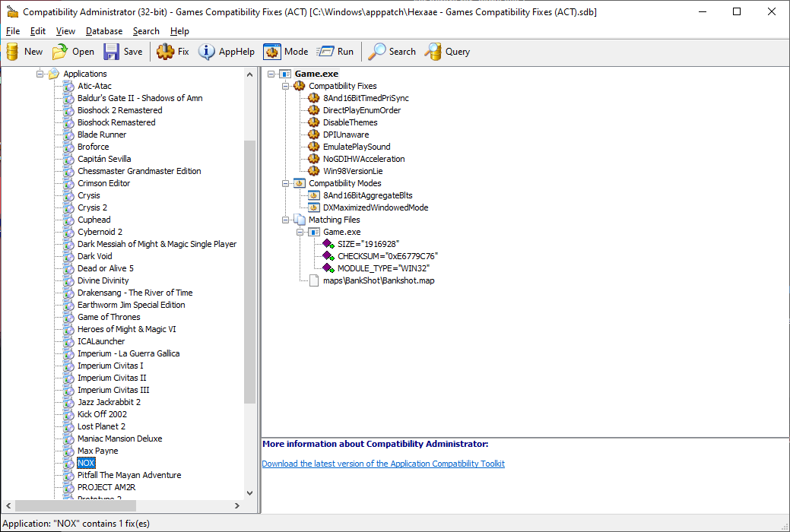The image size is (790, 532).
Task: Open the Help menu
Action: pyautogui.click(x=179, y=31)
